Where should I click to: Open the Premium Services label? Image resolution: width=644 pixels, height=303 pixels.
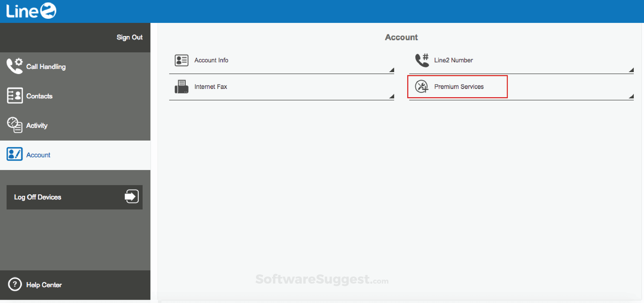(459, 87)
